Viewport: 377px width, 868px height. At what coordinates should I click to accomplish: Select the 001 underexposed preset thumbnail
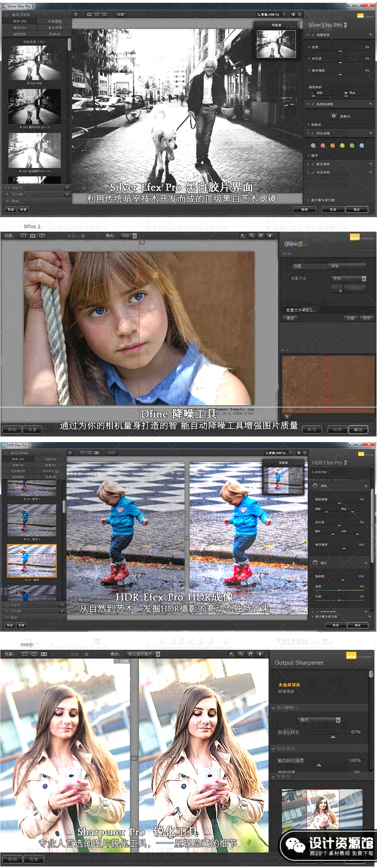tap(35, 107)
